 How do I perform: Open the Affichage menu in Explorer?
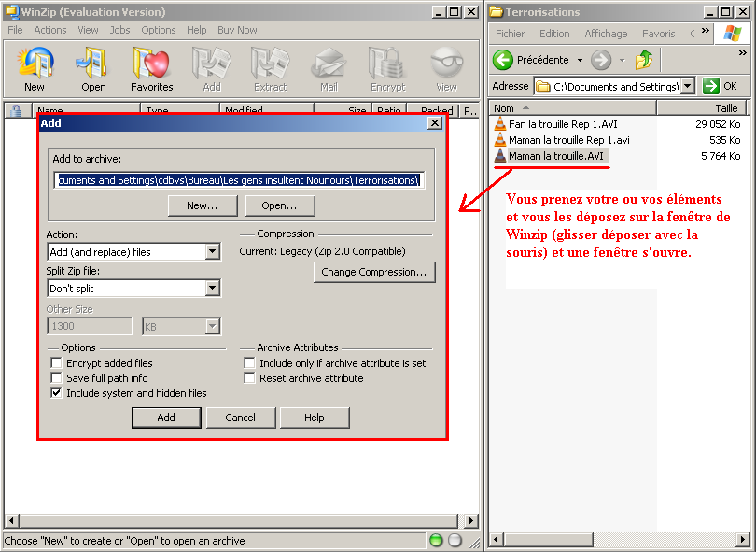(x=606, y=34)
